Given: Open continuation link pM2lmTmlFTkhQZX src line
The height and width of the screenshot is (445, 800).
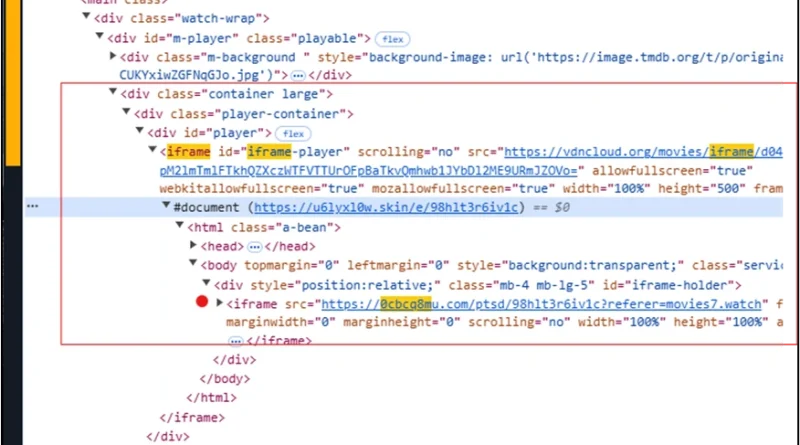Looking at the screenshot, I should pos(368,170).
